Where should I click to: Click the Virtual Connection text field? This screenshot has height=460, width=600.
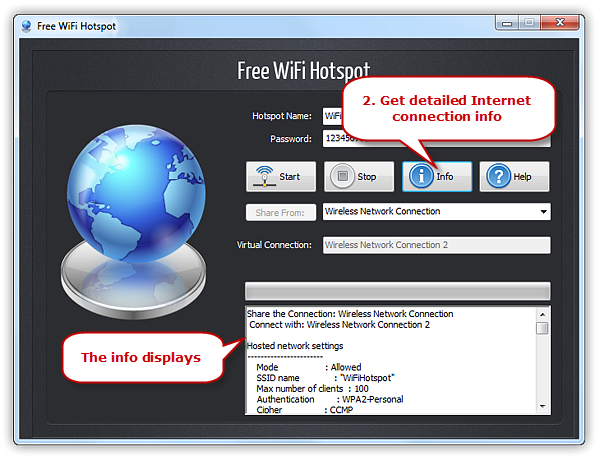[437, 245]
